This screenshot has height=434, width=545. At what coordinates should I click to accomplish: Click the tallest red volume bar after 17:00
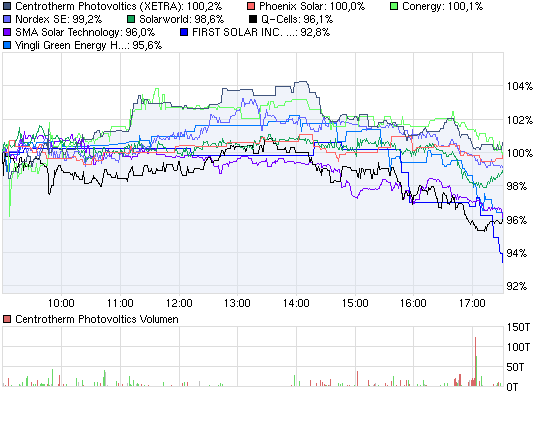[475, 361]
